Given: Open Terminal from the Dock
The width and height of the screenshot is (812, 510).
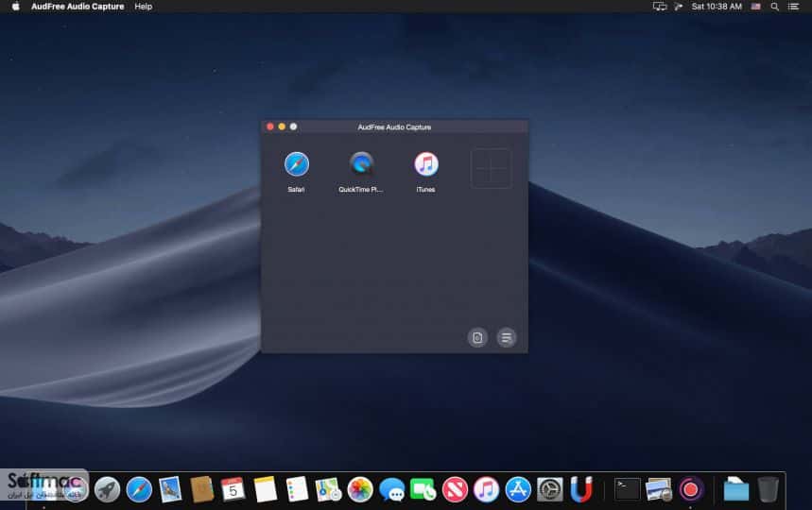Looking at the screenshot, I should click(627, 489).
